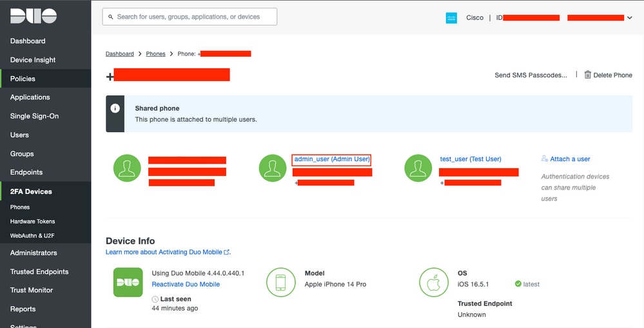This screenshot has width=644, height=328.
Task: Click the Cisco logo icon in the header
Action: [451, 17]
